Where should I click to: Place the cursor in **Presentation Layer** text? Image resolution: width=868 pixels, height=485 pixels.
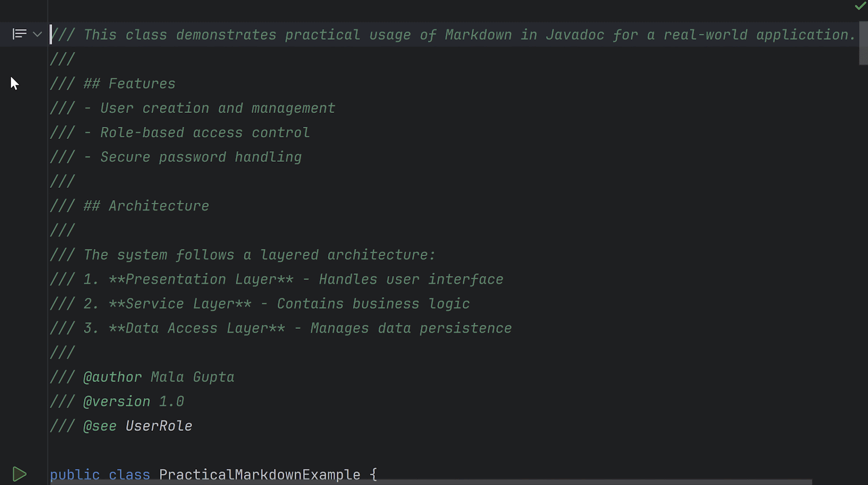[201, 279]
